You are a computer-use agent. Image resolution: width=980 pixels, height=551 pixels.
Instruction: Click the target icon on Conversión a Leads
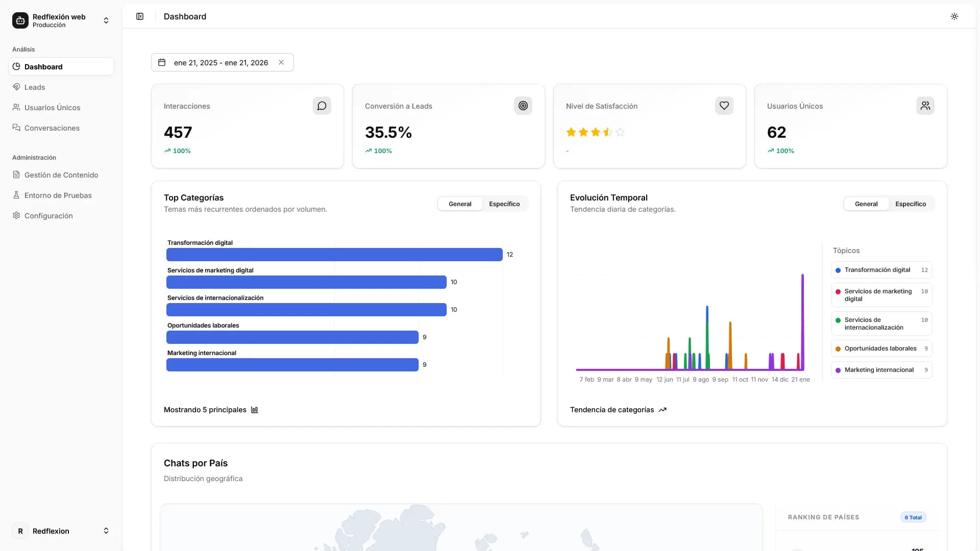(523, 106)
